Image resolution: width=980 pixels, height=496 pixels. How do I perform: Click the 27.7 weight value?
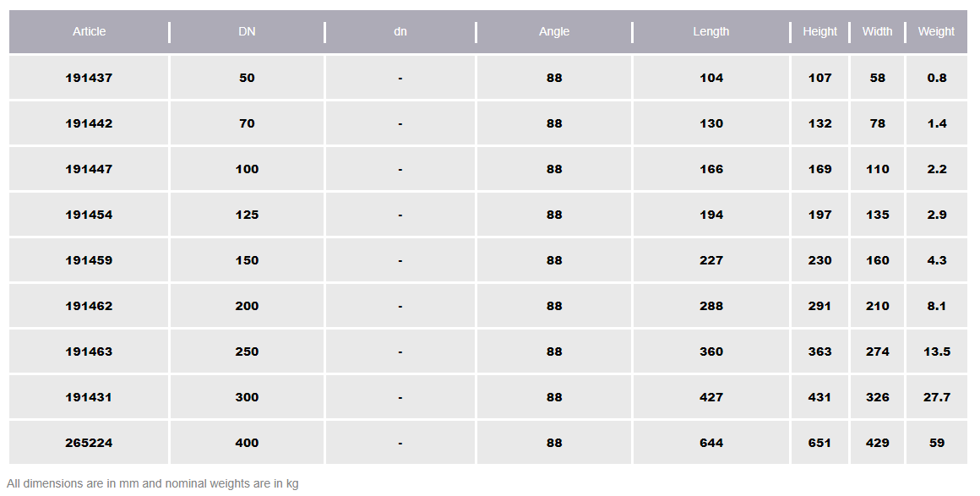936,397
